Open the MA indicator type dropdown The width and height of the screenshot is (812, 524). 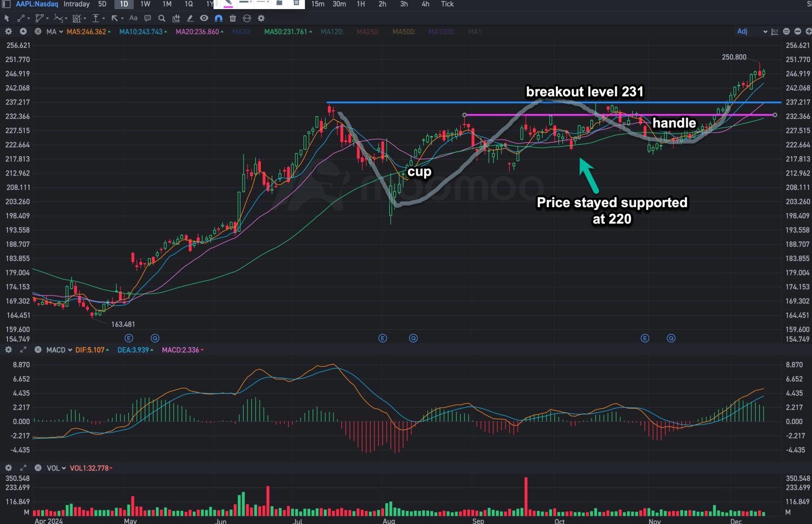[55, 31]
